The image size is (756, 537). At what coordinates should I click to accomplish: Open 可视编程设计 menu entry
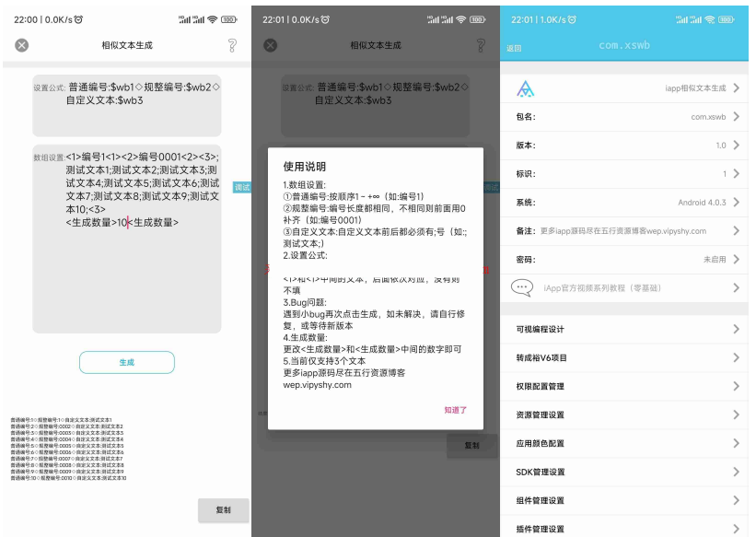tap(626, 330)
